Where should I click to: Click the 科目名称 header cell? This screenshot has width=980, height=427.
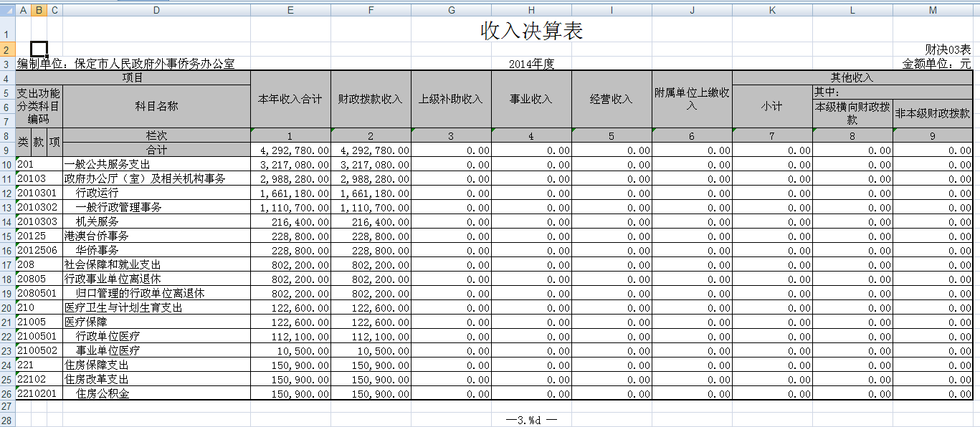(x=156, y=106)
